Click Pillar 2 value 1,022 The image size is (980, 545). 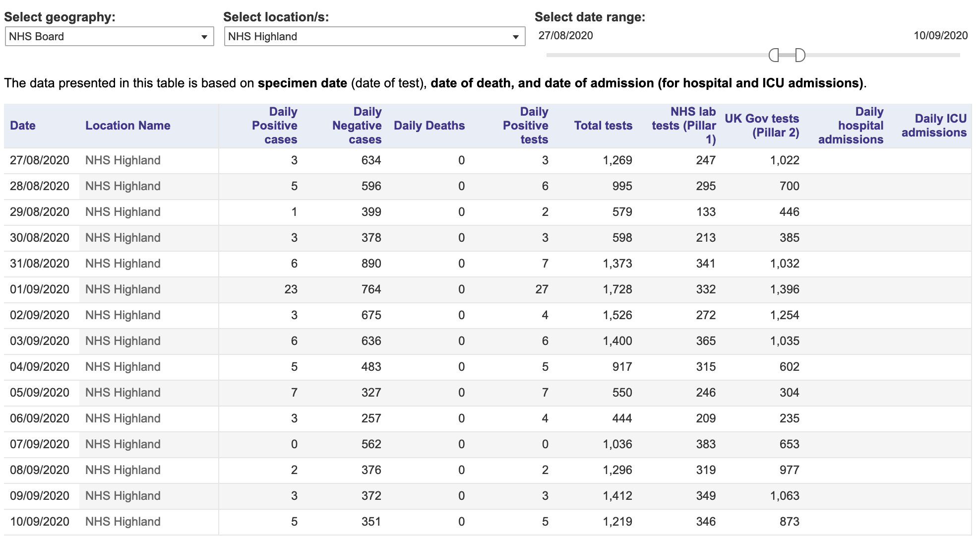(x=785, y=160)
